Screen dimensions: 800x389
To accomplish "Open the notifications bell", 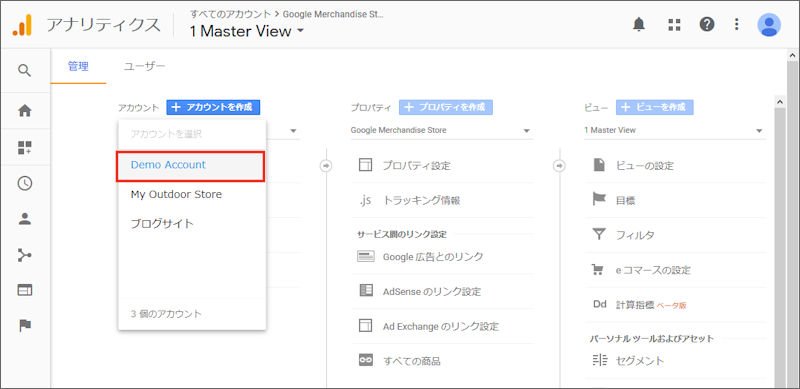I will pos(639,25).
